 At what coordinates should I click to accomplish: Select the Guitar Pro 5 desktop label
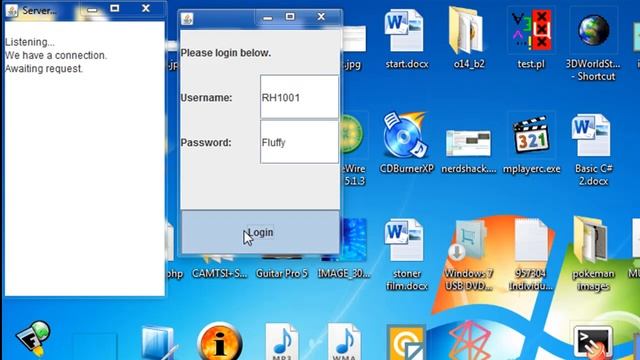point(282,273)
